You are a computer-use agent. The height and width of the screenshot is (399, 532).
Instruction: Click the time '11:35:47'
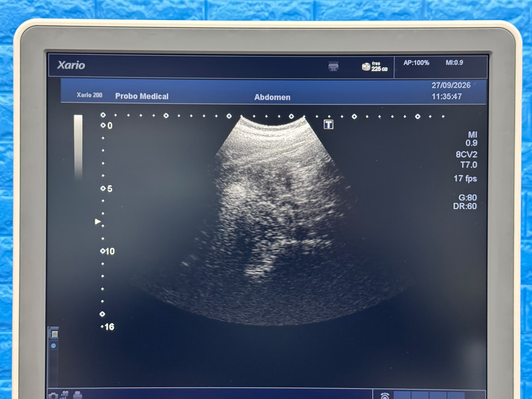(447, 97)
